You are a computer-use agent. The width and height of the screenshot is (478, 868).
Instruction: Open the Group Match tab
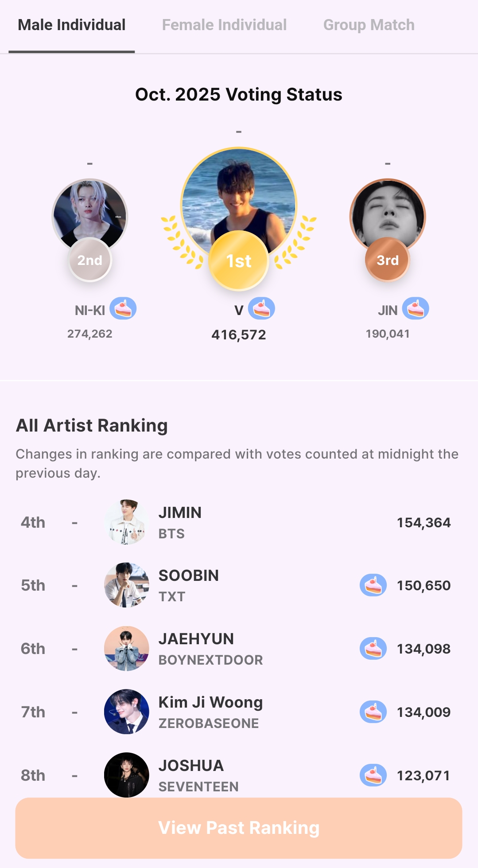click(369, 25)
